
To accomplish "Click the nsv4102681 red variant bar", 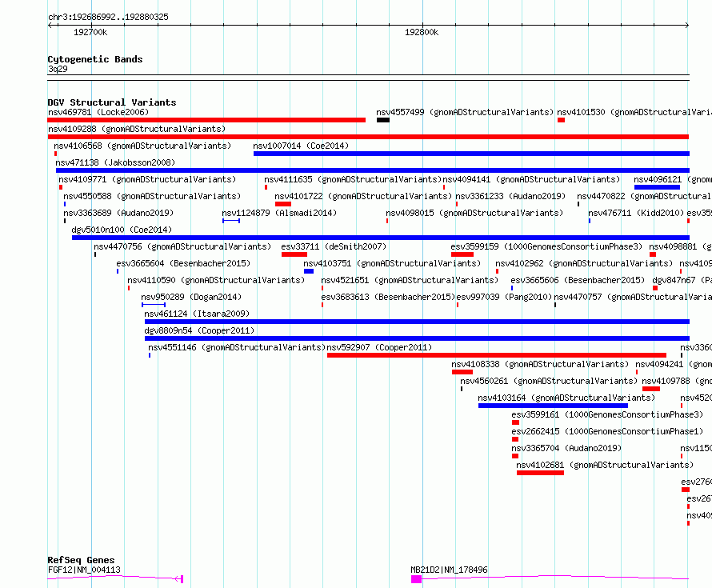I will click(540, 473).
